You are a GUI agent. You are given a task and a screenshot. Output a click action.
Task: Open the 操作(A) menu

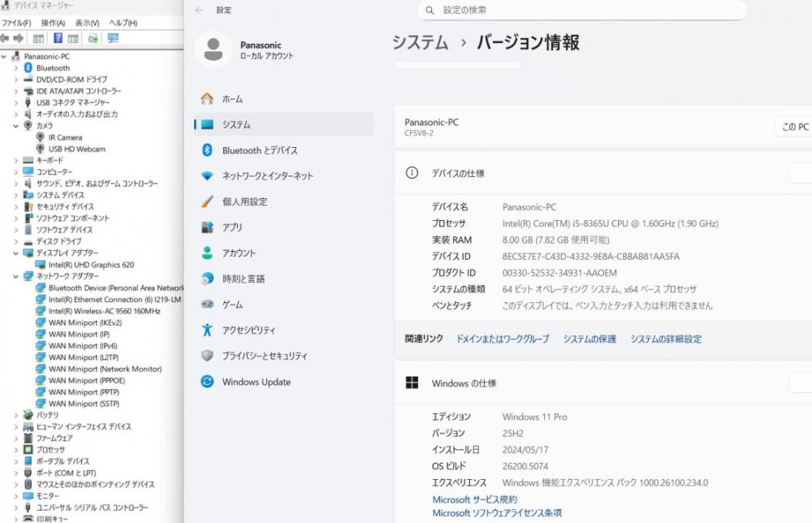[x=53, y=24]
